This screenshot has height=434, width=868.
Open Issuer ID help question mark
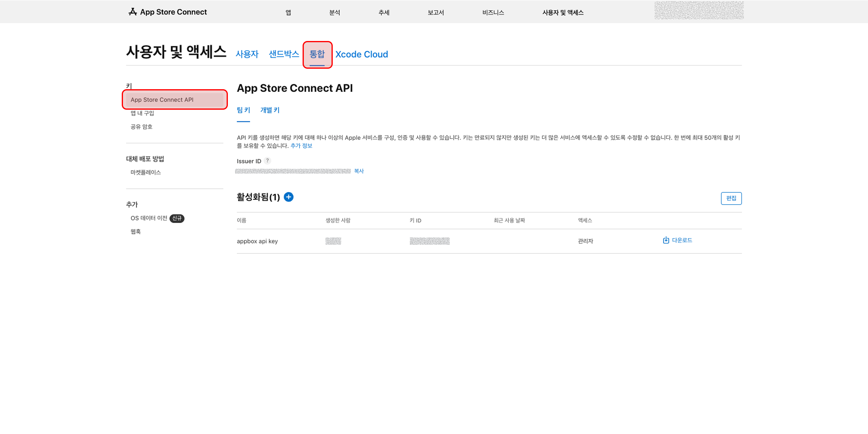coord(267,161)
